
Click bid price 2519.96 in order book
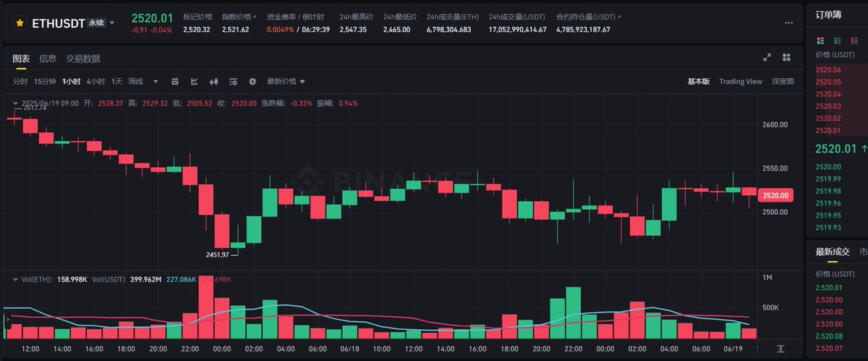(x=827, y=203)
